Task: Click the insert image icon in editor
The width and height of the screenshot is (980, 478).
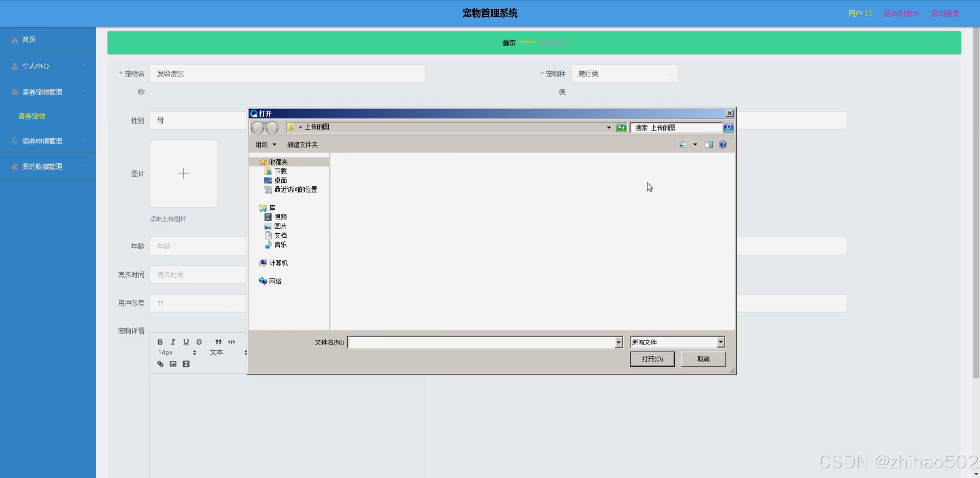Action: 173,364
